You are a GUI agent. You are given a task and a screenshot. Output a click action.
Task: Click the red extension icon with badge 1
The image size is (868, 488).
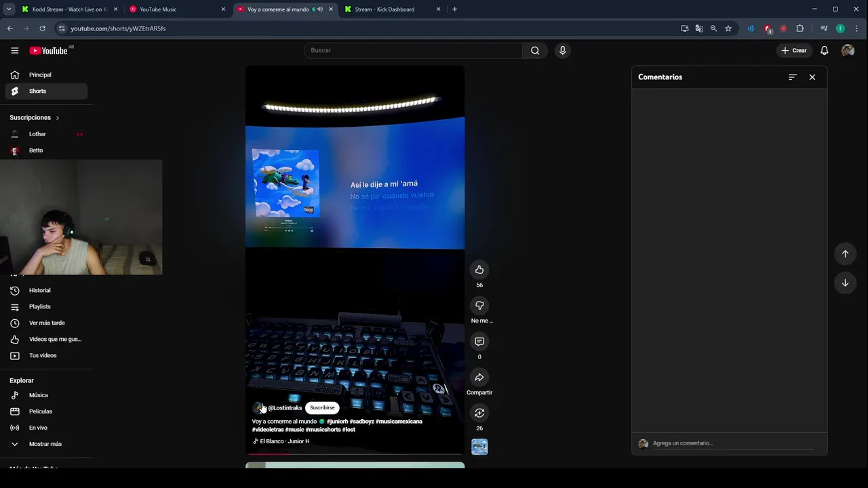(x=768, y=28)
